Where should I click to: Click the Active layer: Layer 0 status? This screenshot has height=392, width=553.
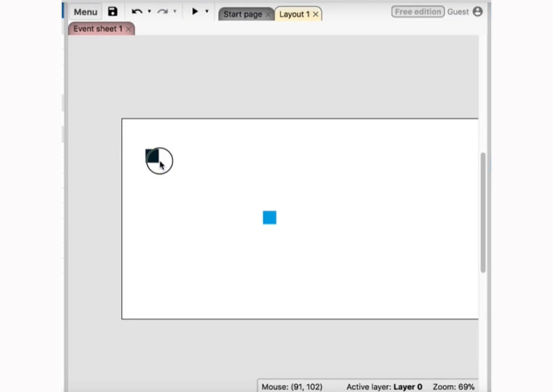tap(384, 387)
